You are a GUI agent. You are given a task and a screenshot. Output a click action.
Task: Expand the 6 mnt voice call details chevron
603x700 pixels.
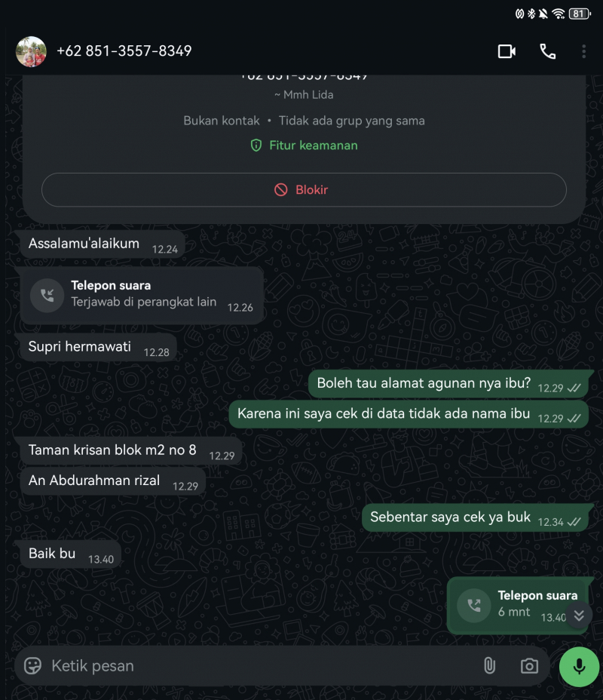tap(578, 616)
